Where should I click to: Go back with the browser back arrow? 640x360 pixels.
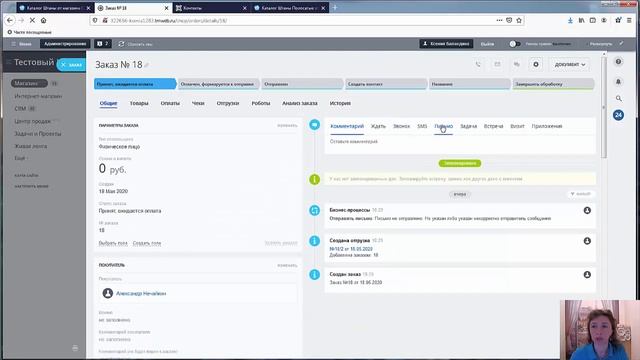(10, 20)
